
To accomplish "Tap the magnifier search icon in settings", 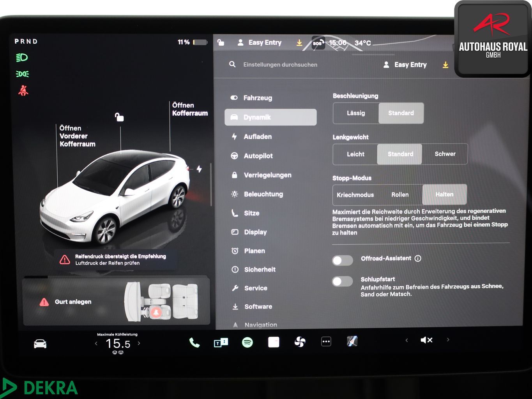I will (232, 64).
